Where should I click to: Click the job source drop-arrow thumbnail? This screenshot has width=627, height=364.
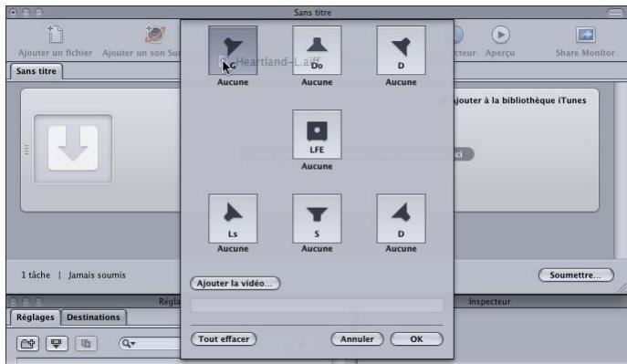click(x=73, y=149)
